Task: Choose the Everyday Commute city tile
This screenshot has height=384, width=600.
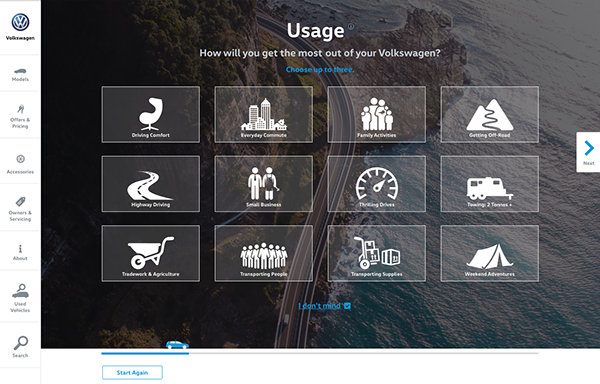Action: tap(264, 114)
